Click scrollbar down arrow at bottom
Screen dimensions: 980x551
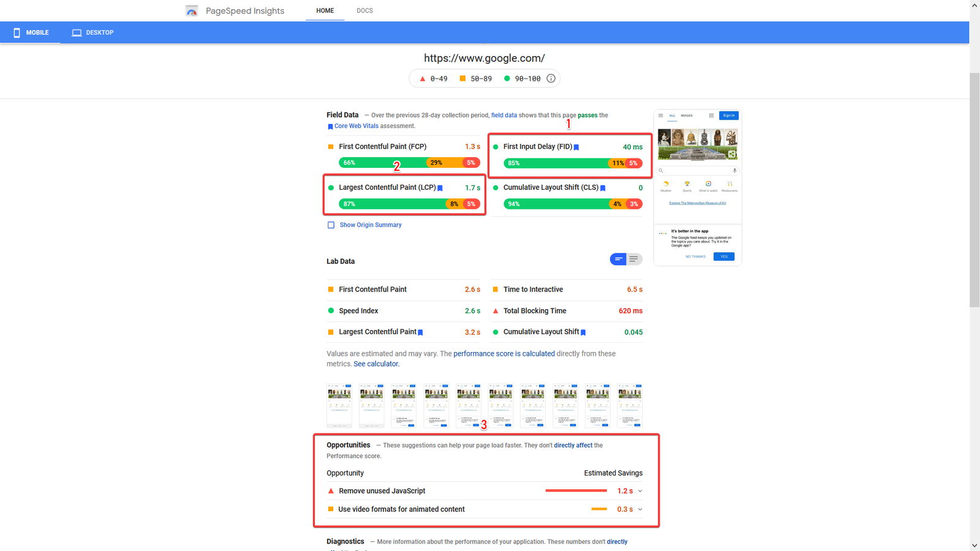click(x=974, y=545)
